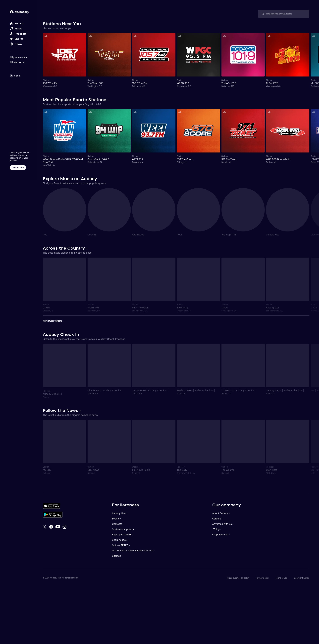319x644 pixels.
Task: Click the Audacy logo
Action: click(x=19, y=11)
